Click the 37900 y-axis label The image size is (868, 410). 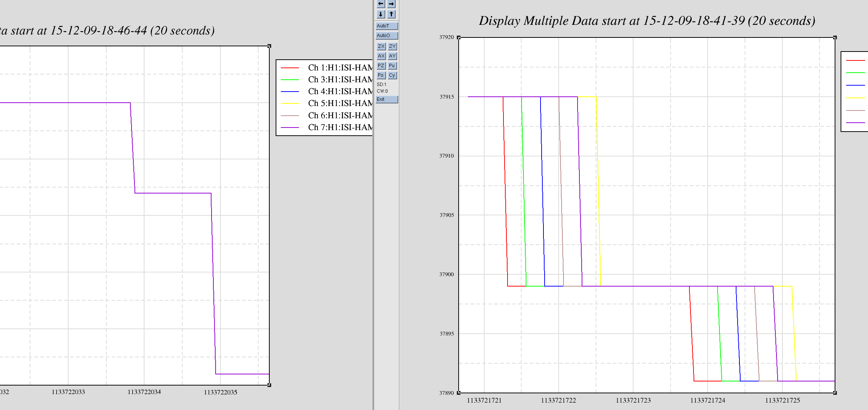446,274
